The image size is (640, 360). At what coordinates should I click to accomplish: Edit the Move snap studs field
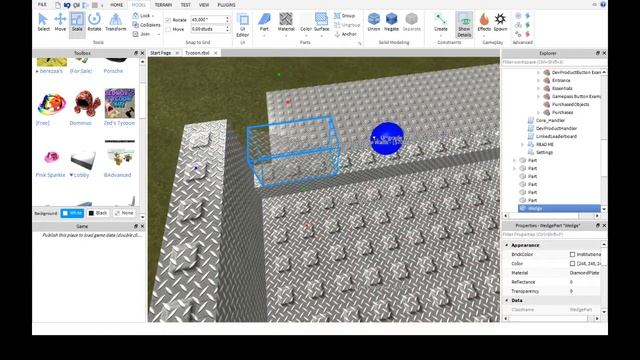208,29
